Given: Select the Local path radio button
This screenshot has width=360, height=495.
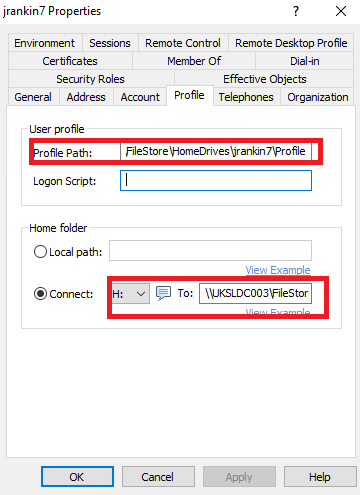Looking at the screenshot, I should tap(40, 252).
